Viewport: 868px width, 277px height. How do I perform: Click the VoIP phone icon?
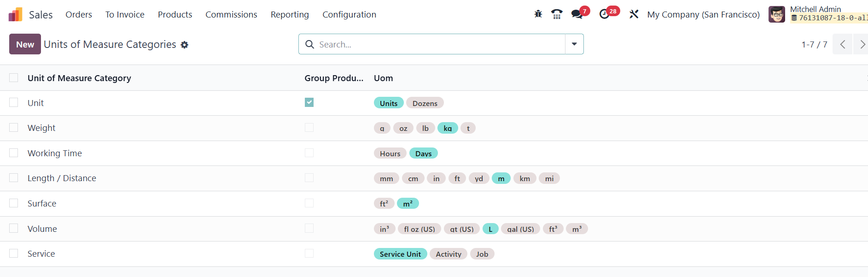pos(557,14)
